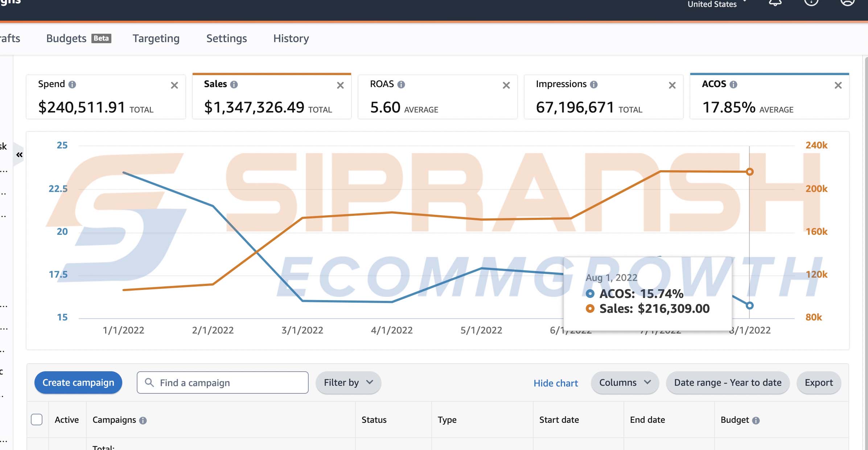Open the notifications bell icon

pyautogui.click(x=775, y=3)
